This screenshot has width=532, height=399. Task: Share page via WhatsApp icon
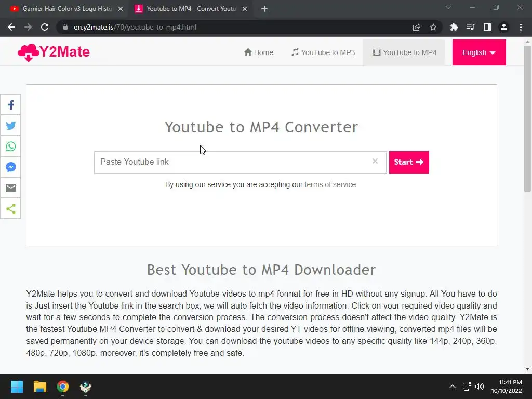(x=10, y=146)
